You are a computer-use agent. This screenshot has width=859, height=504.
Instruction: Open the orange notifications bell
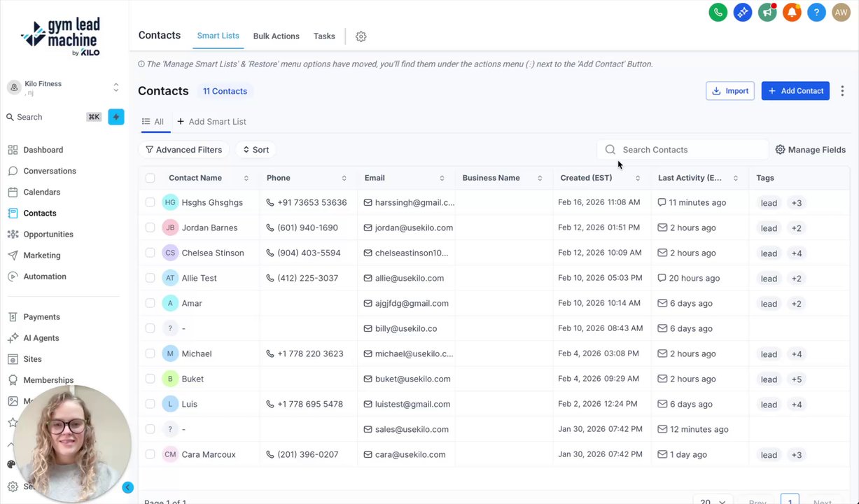point(792,13)
